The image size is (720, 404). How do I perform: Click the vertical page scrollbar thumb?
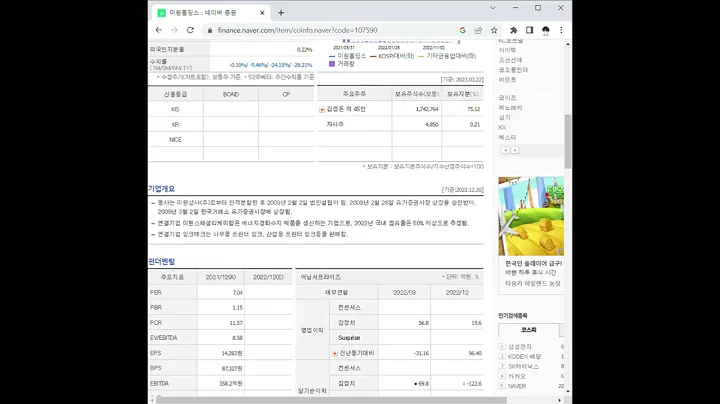[x=568, y=141]
